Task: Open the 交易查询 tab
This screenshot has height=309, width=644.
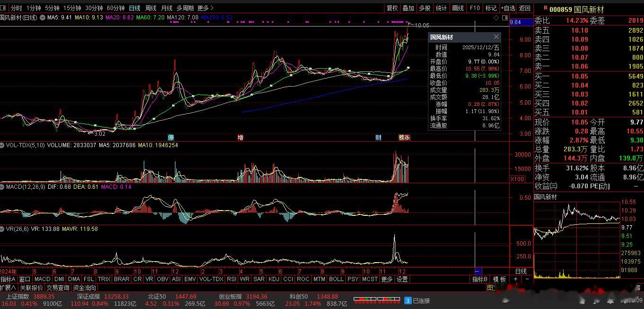Action: tap(58, 288)
